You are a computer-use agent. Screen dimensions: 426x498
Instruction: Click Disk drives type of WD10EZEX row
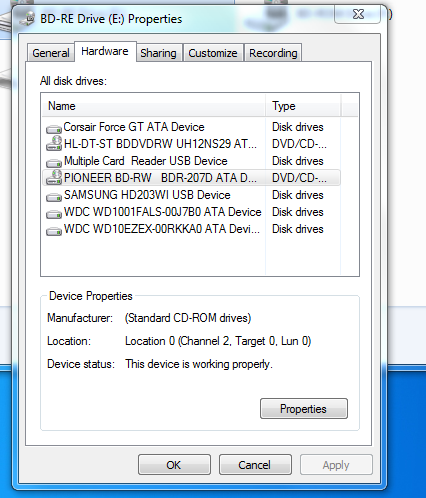(298, 229)
